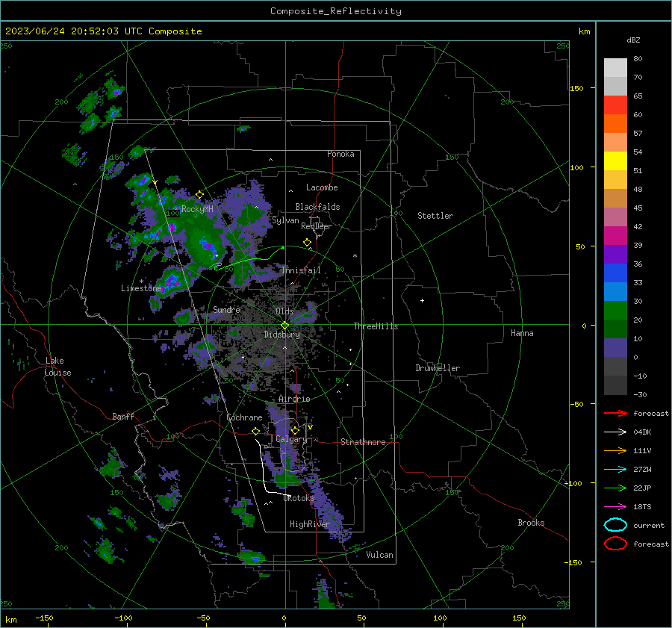Select the yellow 51 dBZ swatch

click(615, 161)
